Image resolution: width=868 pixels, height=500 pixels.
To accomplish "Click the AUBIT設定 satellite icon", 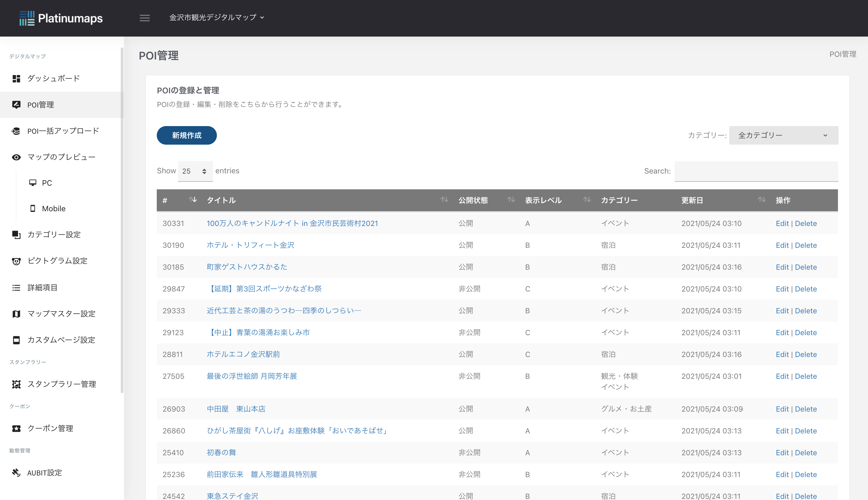I will pyautogui.click(x=16, y=472).
